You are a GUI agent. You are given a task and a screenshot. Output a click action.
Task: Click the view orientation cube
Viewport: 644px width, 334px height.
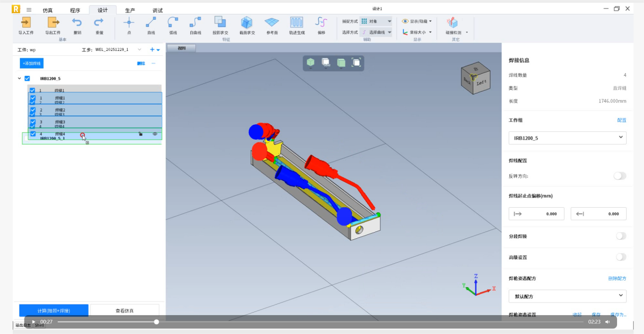point(475,77)
